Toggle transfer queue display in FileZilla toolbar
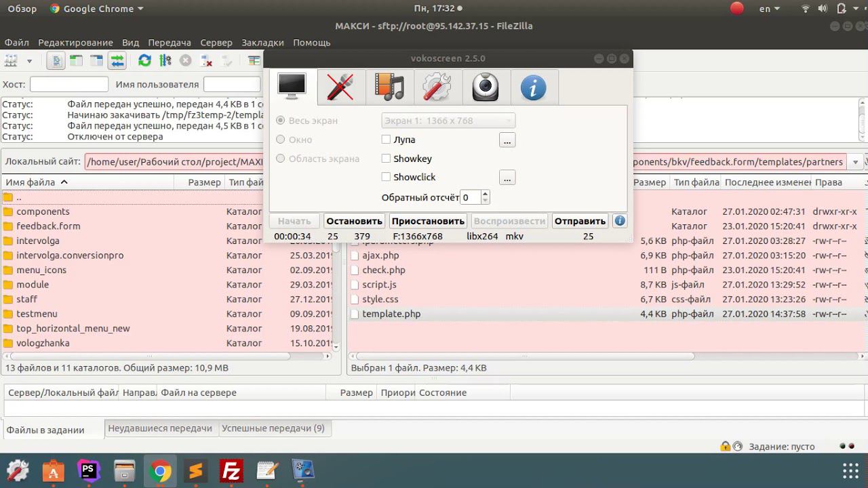This screenshot has height=488, width=868. (x=117, y=61)
